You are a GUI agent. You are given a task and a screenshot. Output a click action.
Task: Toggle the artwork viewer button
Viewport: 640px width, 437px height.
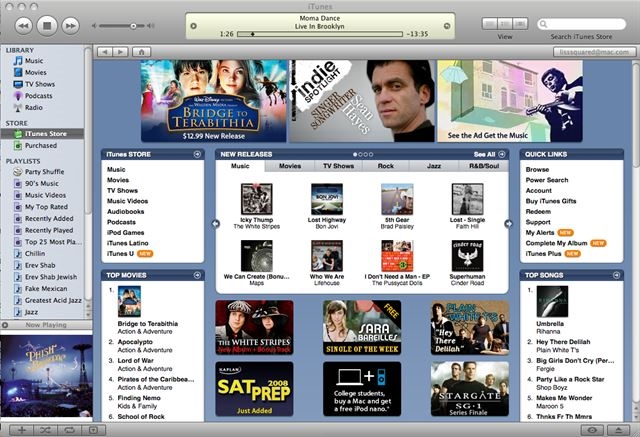click(x=91, y=429)
